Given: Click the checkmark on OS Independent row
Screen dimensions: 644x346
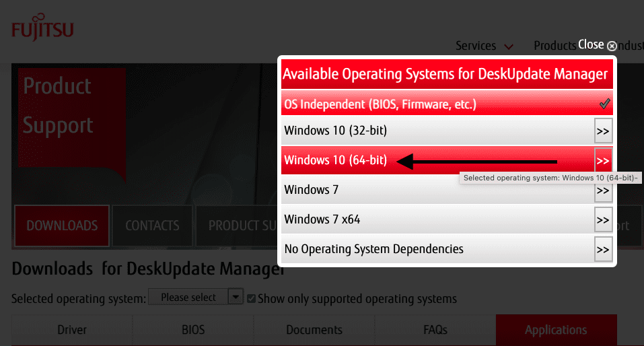Looking at the screenshot, I should click(x=604, y=104).
